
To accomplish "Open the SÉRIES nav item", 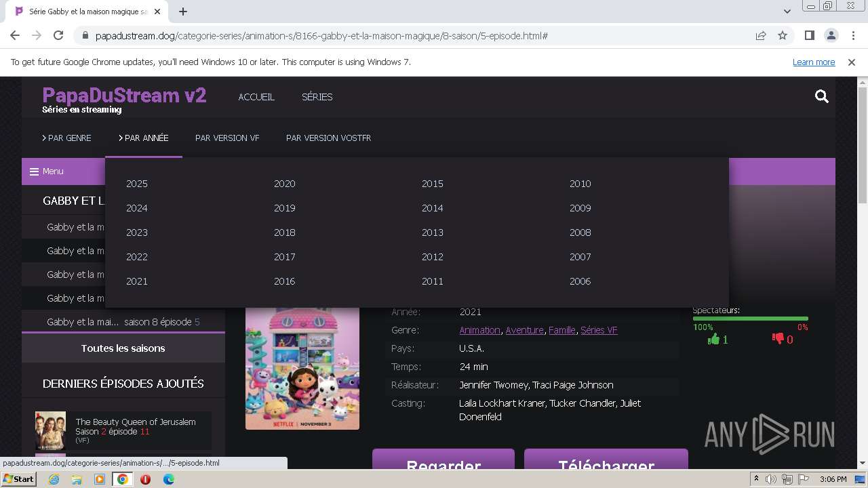I will pyautogui.click(x=317, y=97).
